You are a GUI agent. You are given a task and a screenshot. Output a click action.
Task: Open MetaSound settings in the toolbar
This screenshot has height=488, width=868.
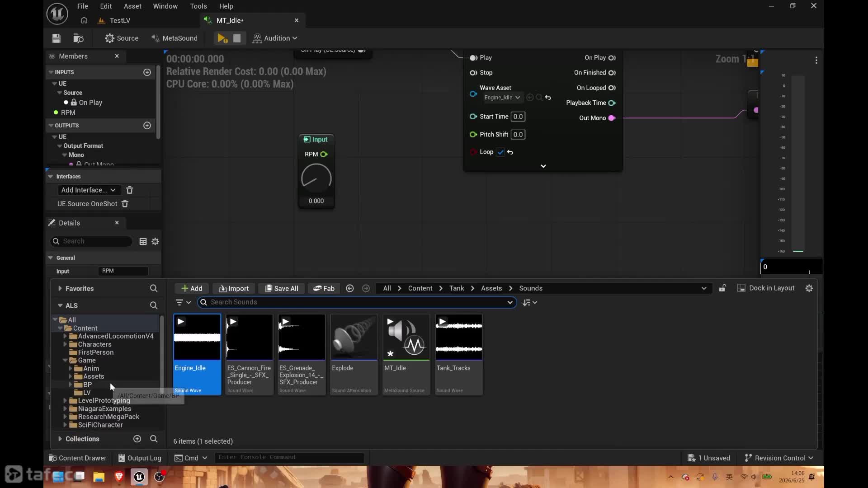tap(175, 38)
